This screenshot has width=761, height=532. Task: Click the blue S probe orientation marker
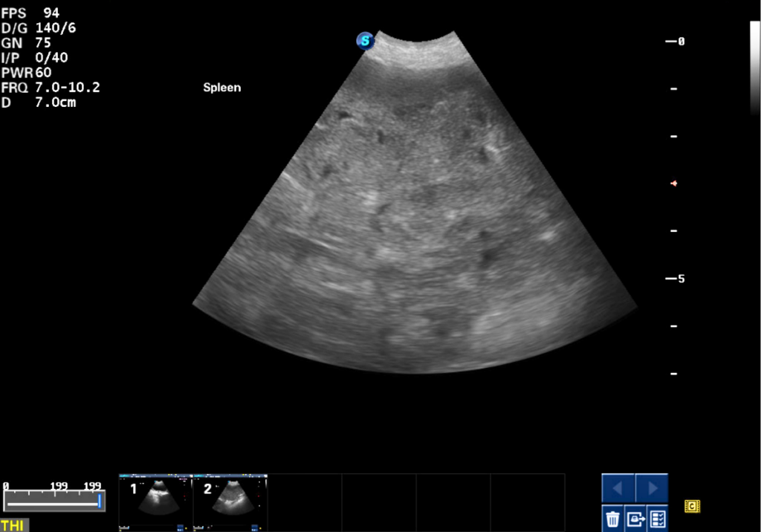(x=365, y=41)
